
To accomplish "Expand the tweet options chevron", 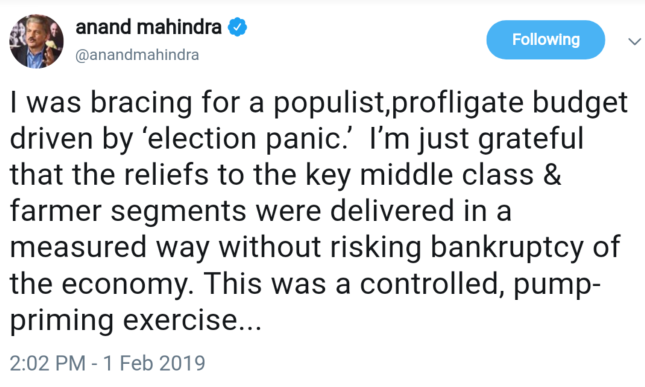I will pyautogui.click(x=634, y=41).
